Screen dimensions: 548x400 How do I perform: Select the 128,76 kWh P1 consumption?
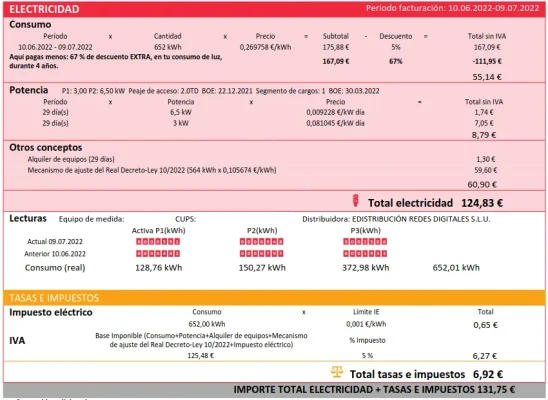tap(159, 268)
